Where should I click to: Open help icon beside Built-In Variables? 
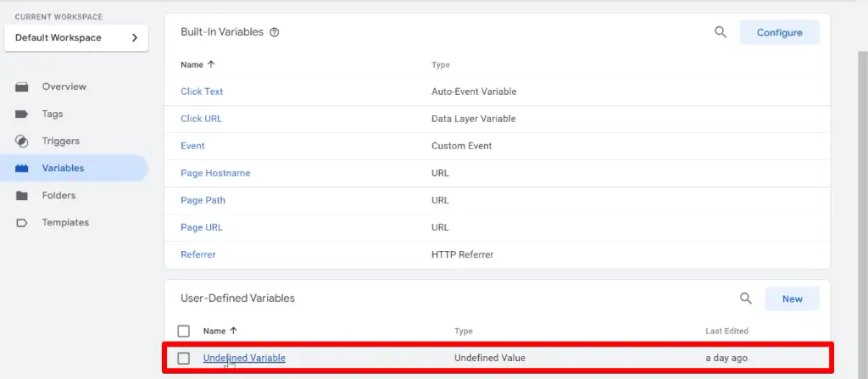[x=274, y=32]
